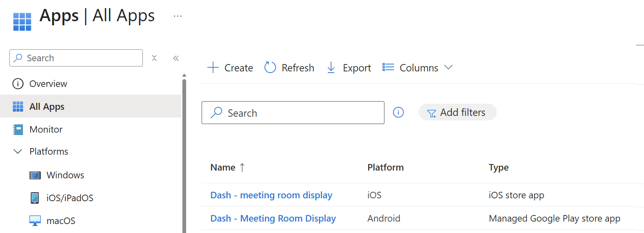644x233 pixels.
Task: Click the macOS desktop icon
Action: (x=35, y=221)
